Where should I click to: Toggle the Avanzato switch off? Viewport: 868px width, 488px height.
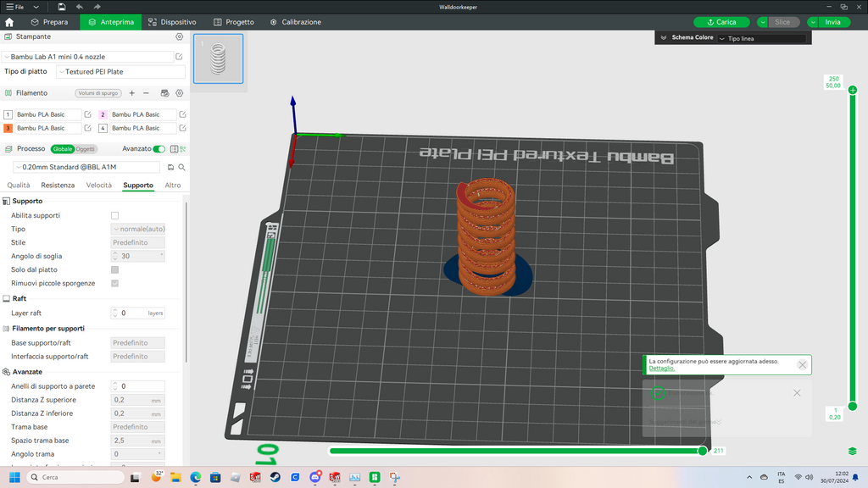159,149
